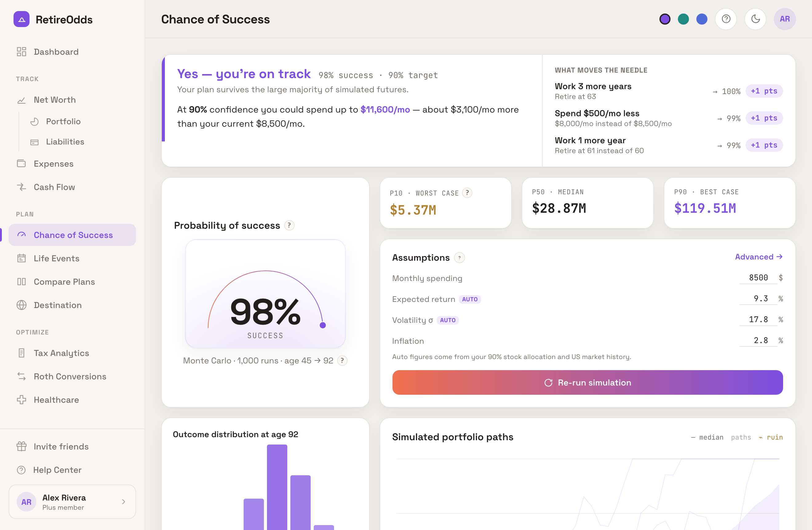Select Roth Conversions in the sidebar
The image size is (812, 530).
coord(72,376)
